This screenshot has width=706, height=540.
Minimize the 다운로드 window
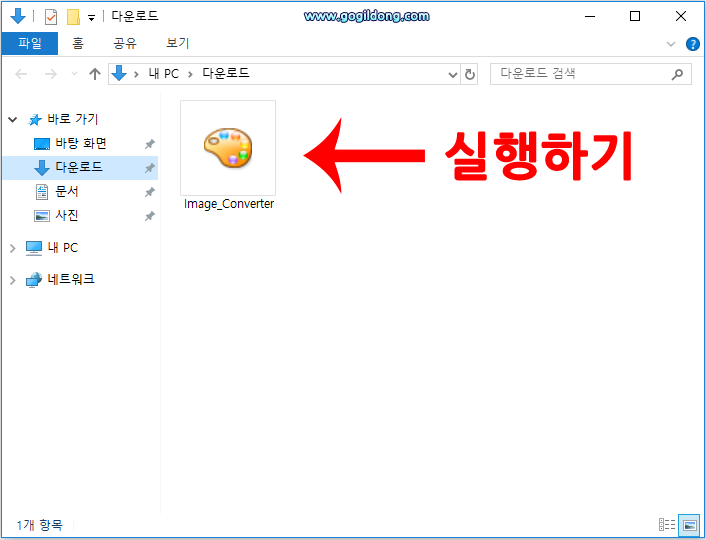pyautogui.click(x=590, y=17)
